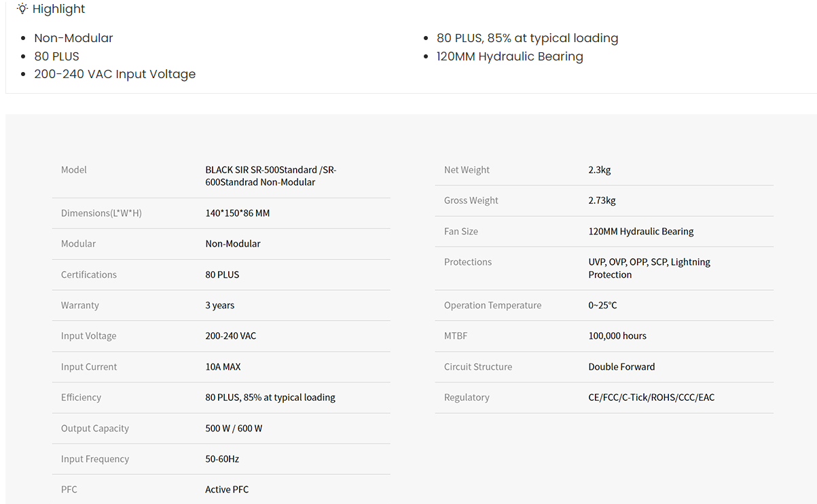Screen dimensions: 817x504
Task: Click the "120MM Hydraulic Bearing" highlight bullet
Action: [x=509, y=56]
